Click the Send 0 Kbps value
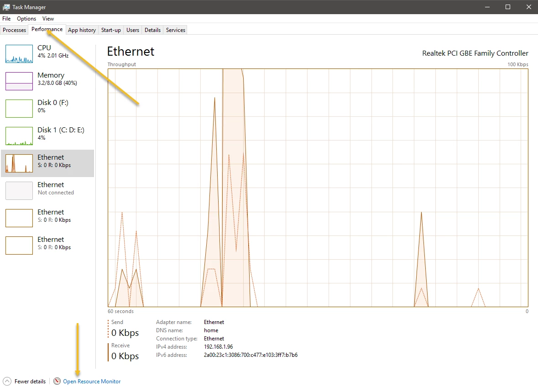Image resolution: width=538 pixels, height=392 pixels. [125, 333]
